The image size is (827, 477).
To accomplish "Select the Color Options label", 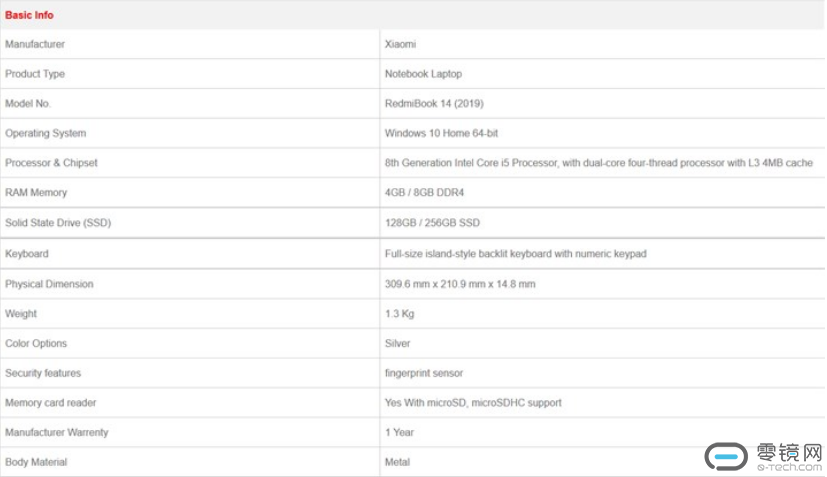I will pyautogui.click(x=36, y=344).
